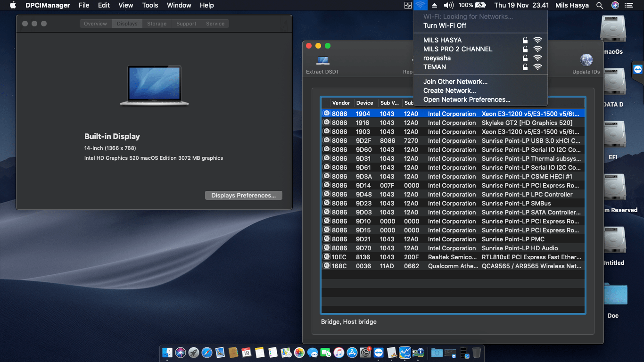Join MILS PRO 2 CHANNEL network
Screen dimensions: 644x362
click(x=480, y=49)
